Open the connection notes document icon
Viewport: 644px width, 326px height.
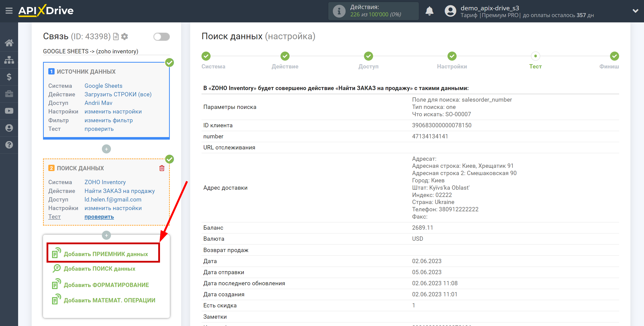(x=116, y=36)
